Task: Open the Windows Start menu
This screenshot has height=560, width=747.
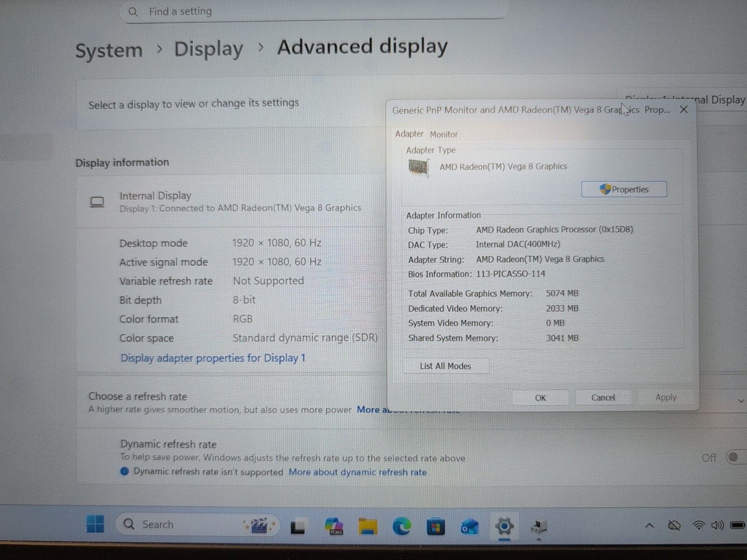Action: (96, 525)
